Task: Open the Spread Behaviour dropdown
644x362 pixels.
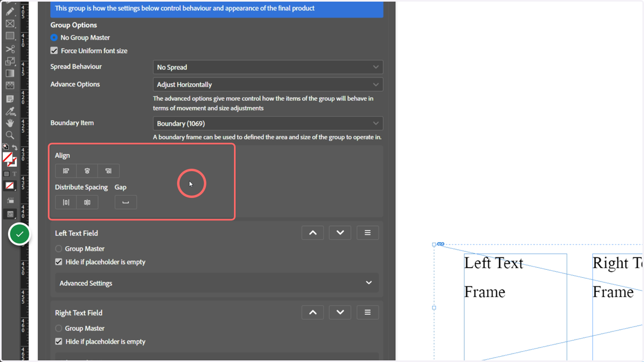Action: coord(268,67)
